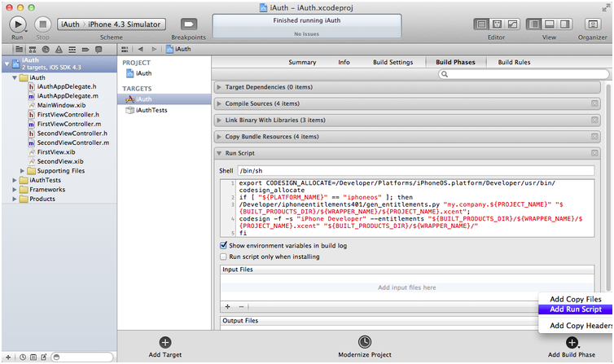Uncheck Show environment variables in build log
This screenshot has height=364, width=614.
tap(223, 245)
